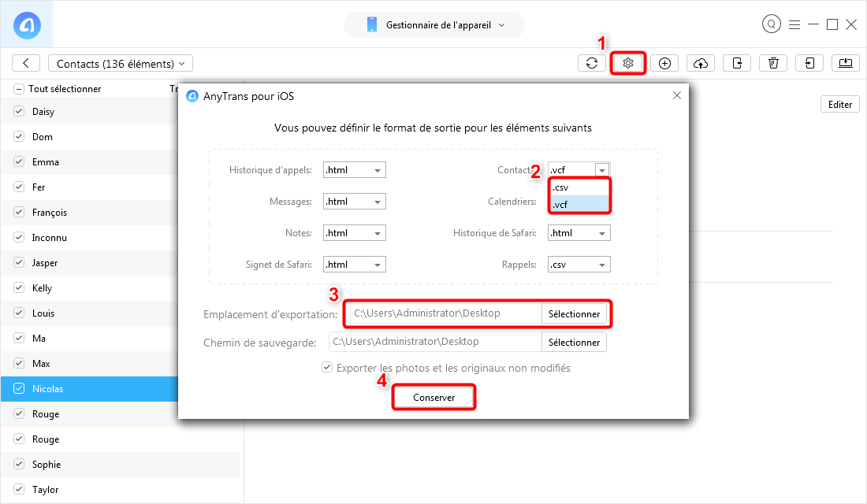Open the settings gear icon
Screen dimensions: 867x504
pyautogui.click(x=627, y=63)
